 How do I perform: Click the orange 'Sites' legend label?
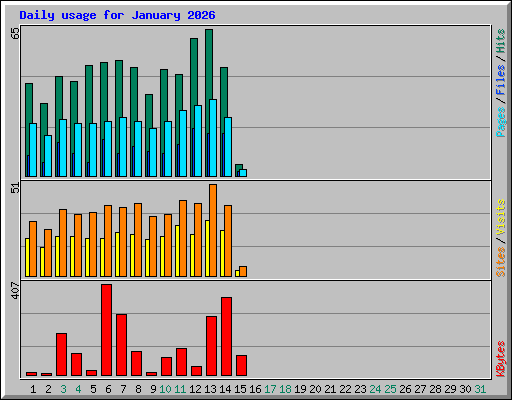pyautogui.click(x=500, y=262)
